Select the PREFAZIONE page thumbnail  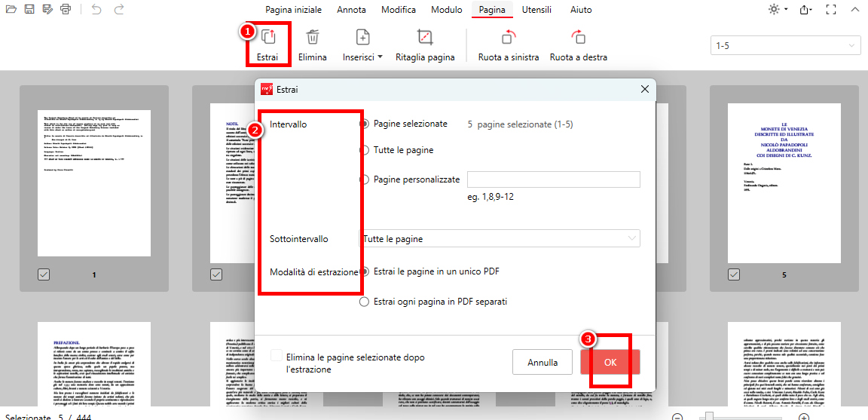click(94, 364)
